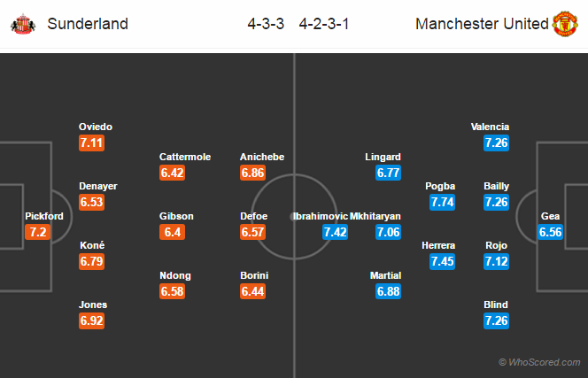Click the 4-3-3 formation text
Image resolution: width=588 pixels, height=378 pixels.
[266, 24]
